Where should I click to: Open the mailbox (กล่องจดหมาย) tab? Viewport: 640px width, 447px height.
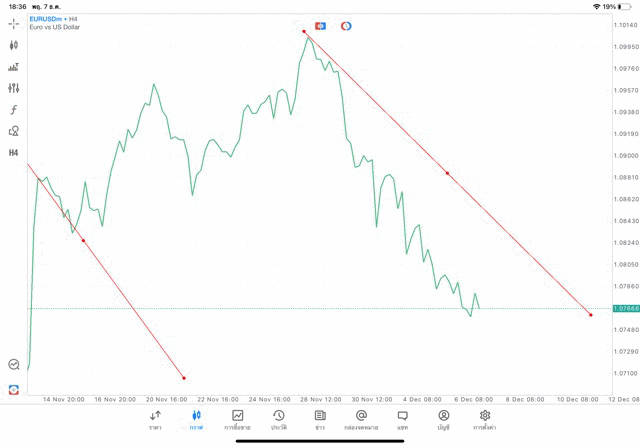click(x=361, y=419)
